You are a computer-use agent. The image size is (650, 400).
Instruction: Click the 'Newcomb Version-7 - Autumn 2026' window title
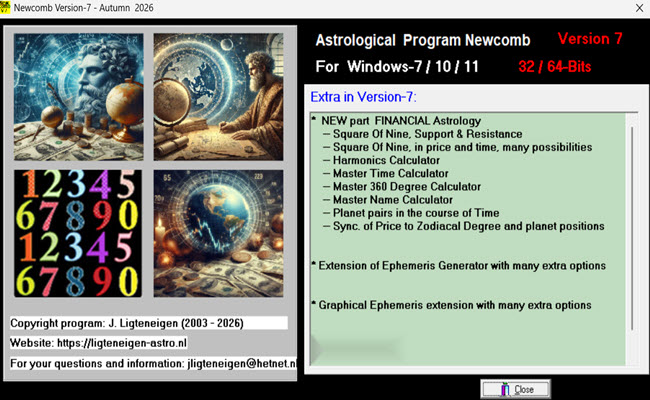click(x=83, y=8)
